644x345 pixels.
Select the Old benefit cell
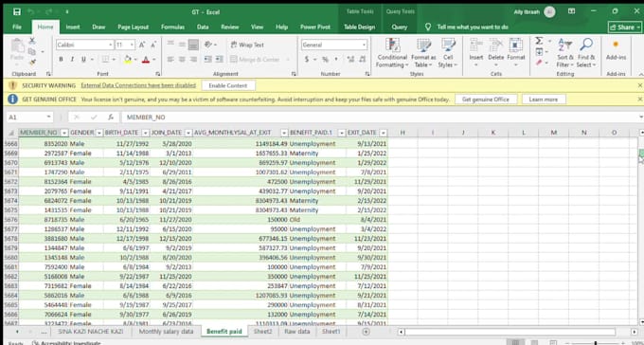tap(317, 220)
